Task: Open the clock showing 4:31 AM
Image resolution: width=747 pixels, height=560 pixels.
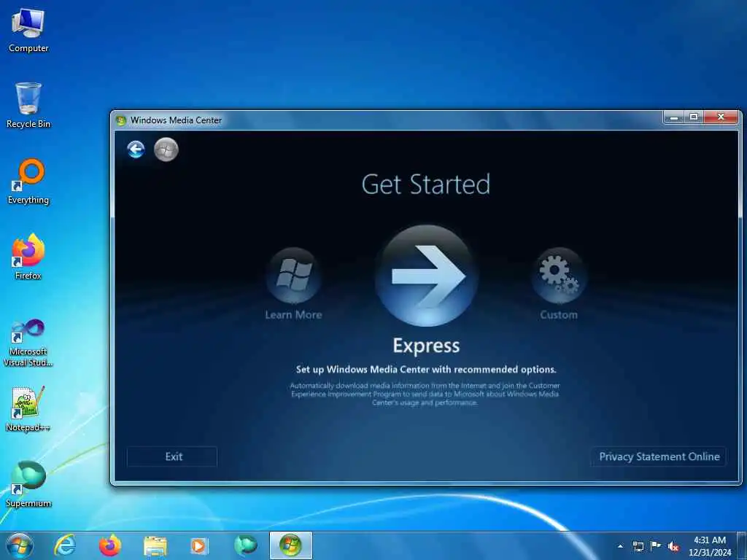Action: click(709, 546)
